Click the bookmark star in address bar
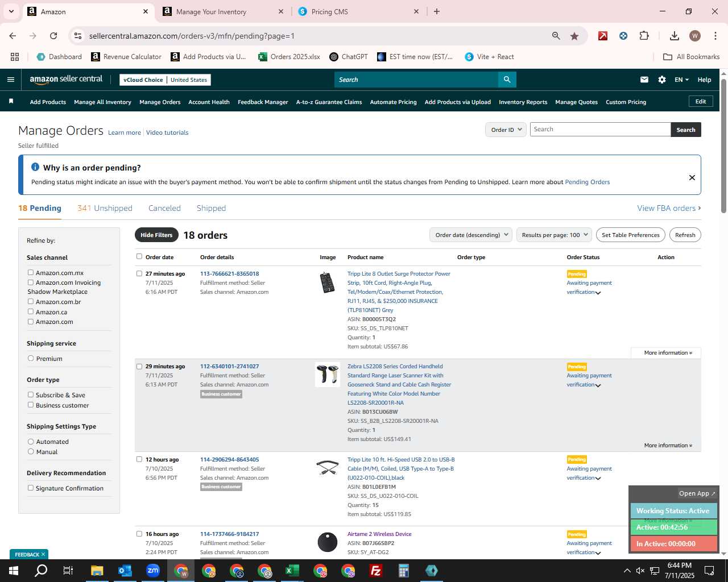This screenshot has height=582, width=728. [x=574, y=36]
